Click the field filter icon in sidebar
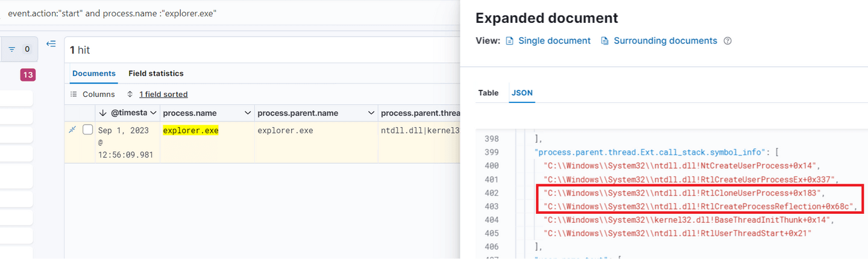 pos(11,49)
